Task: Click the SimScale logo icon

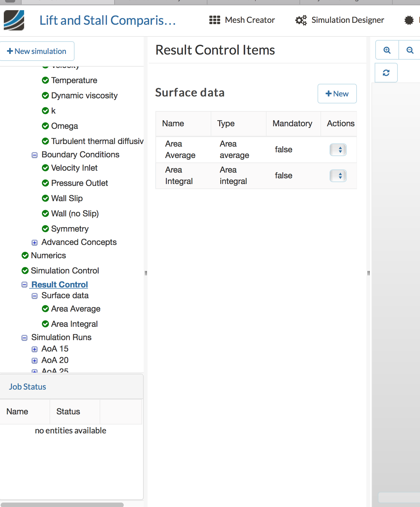Action: coord(14,20)
